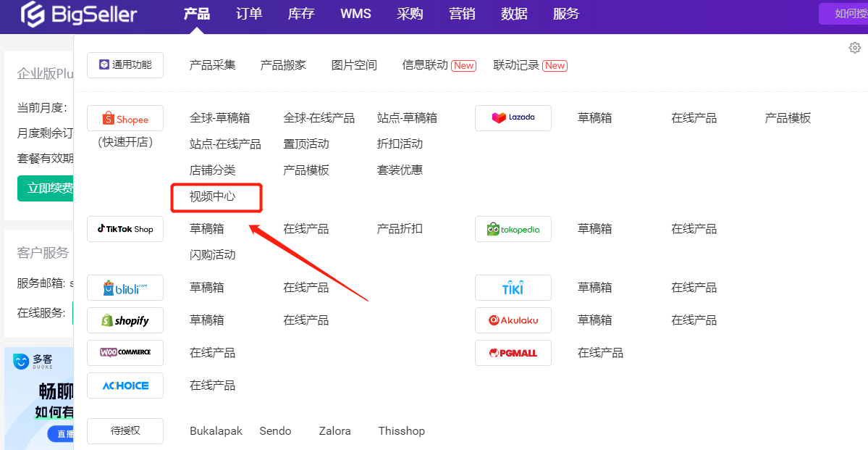The height and width of the screenshot is (450, 868).
Task: Select the Lazada platform icon
Action: pyautogui.click(x=513, y=117)
